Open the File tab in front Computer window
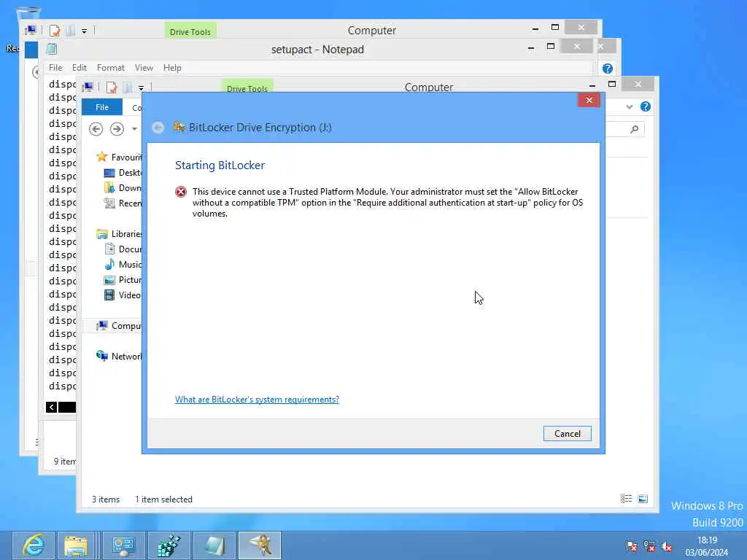 [102, 107]
